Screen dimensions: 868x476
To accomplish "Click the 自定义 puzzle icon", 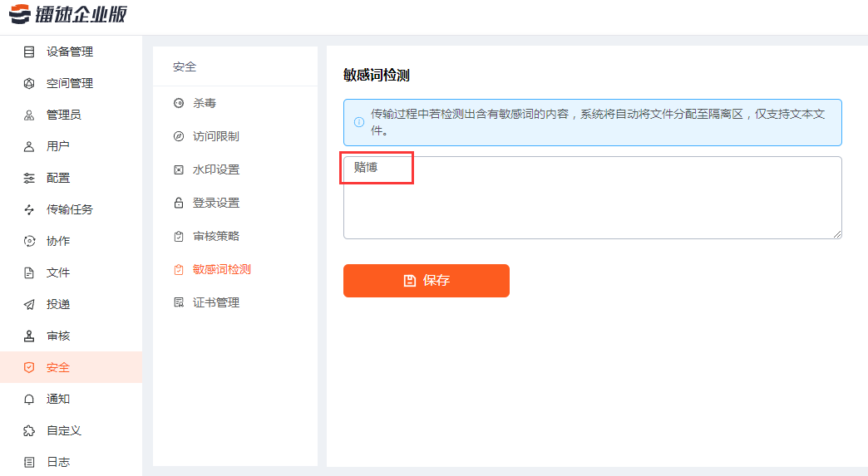I will [x=29, y=430].
